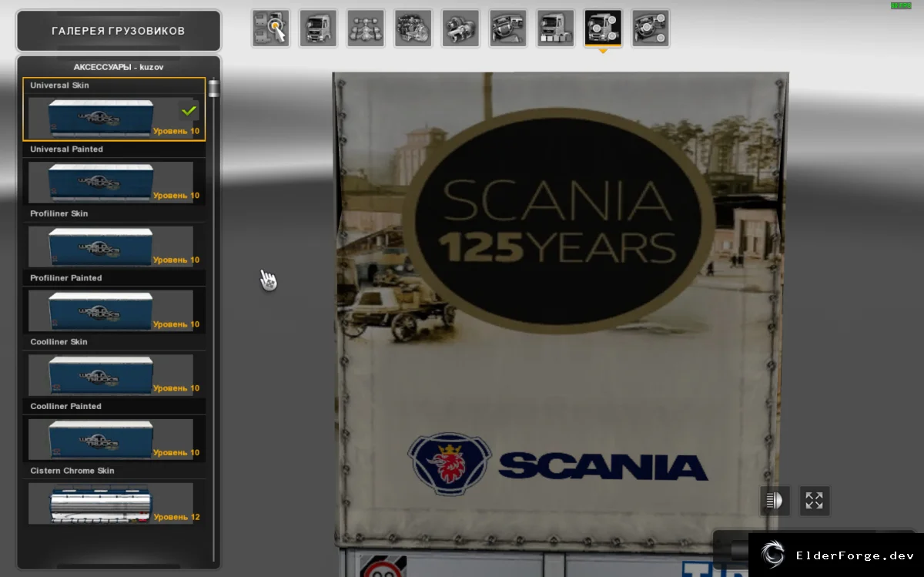The image size is (924, 577).
Task: Select the truck cabin category icon
Action: point(318,29)
